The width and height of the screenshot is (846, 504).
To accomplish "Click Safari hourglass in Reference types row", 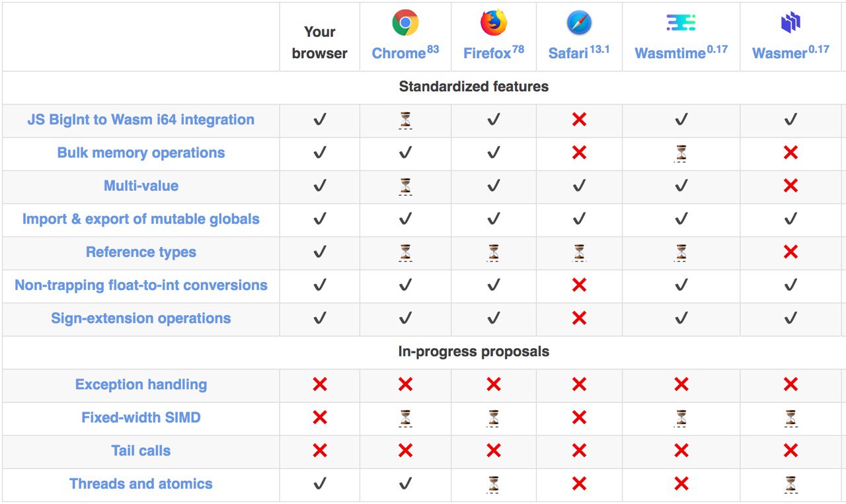I will point(579,252).
